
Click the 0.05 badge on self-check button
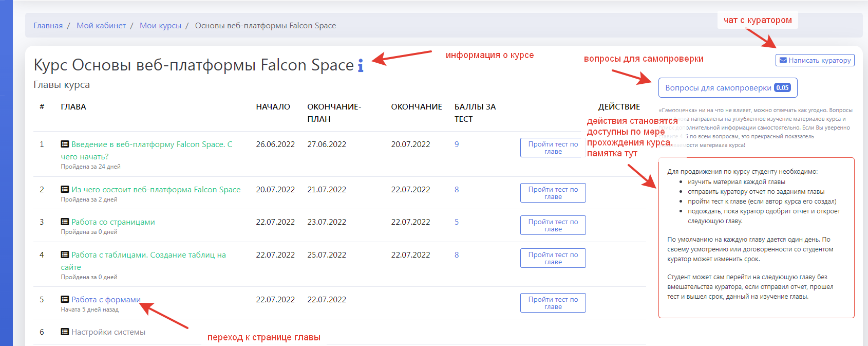(782, 88)
